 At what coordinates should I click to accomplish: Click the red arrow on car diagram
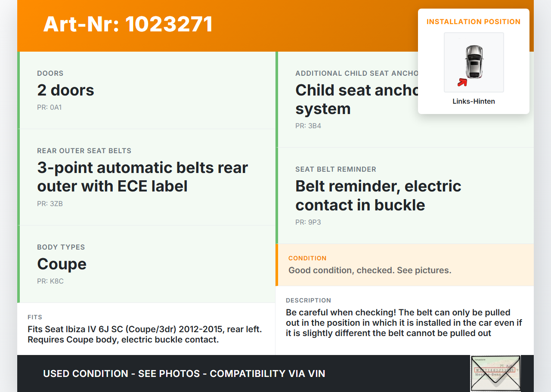click(462, 82)
